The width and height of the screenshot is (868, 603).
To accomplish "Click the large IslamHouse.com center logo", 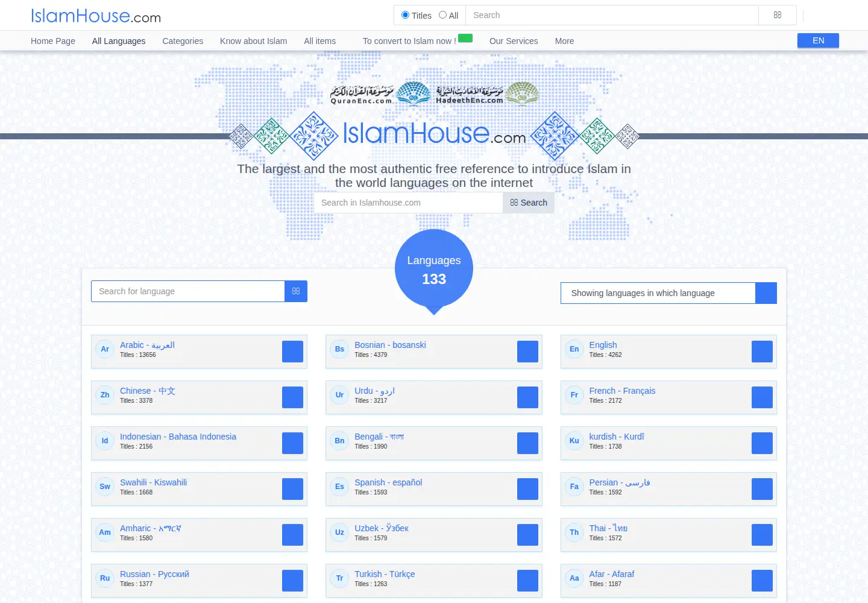I will pyautogui.click(x=434, y=134).
